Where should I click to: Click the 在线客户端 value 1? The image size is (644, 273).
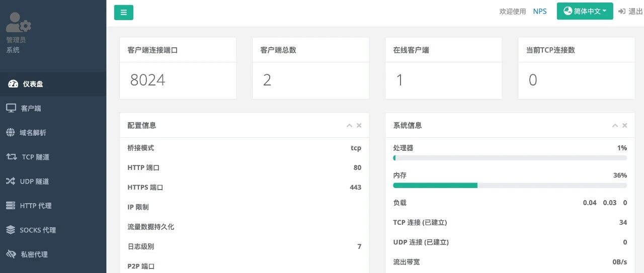pyautogui.click(x=400, y=80)
